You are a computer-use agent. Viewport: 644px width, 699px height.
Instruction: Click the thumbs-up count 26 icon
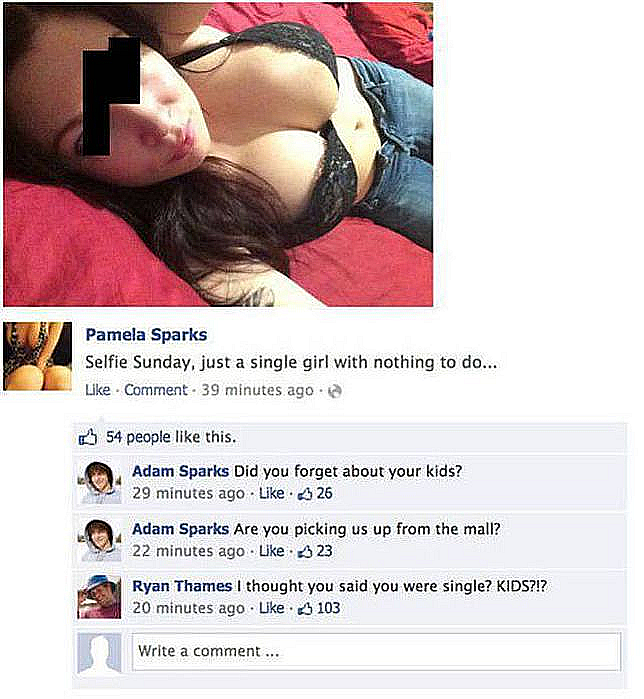click(x=305, y=494)
